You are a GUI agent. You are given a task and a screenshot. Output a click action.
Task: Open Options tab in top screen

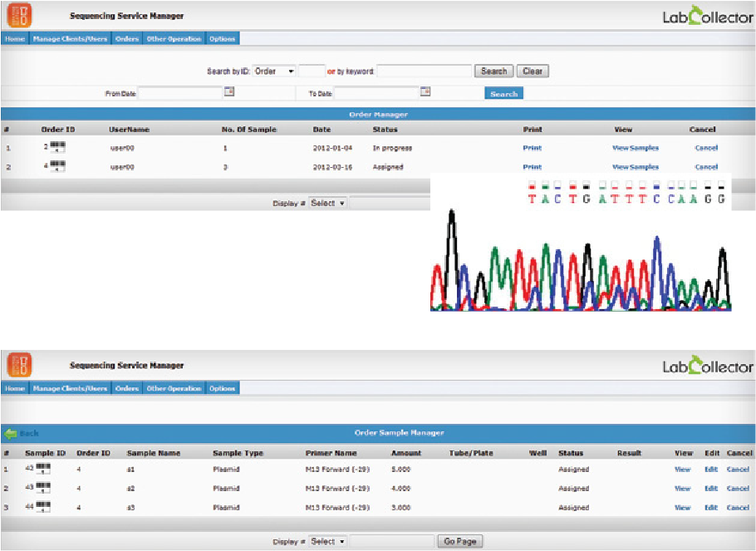pyautogui.click(x=223, y=38)
